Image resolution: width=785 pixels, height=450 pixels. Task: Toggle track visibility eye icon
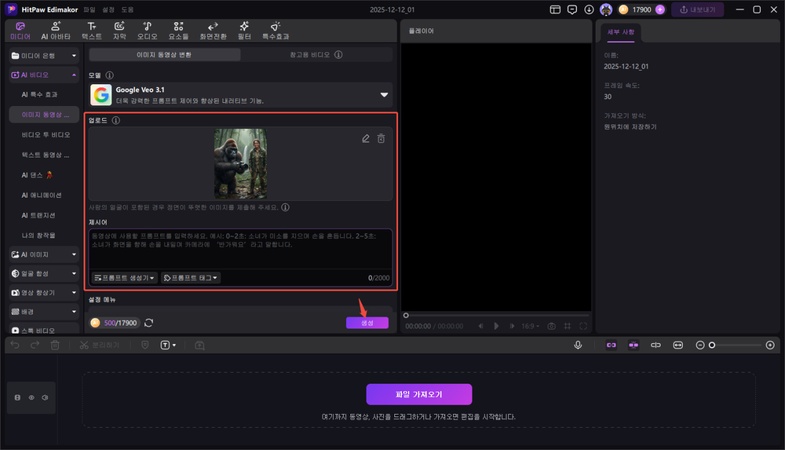[31, 397]
